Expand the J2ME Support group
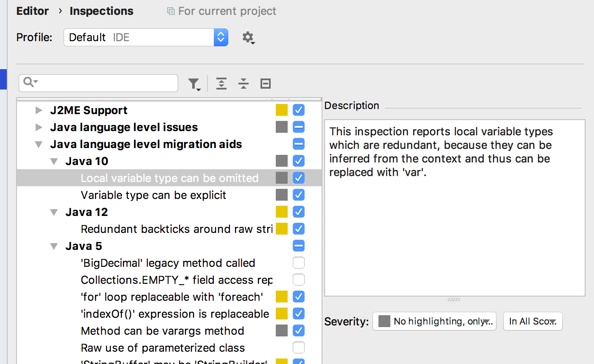Screen dimensions: 594x364 [39, 110]
